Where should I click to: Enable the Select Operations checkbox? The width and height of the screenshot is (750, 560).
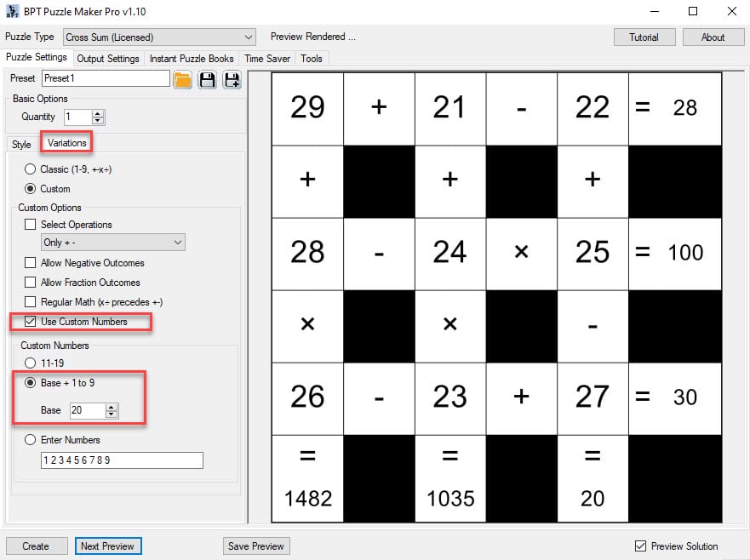click(31, 225)
